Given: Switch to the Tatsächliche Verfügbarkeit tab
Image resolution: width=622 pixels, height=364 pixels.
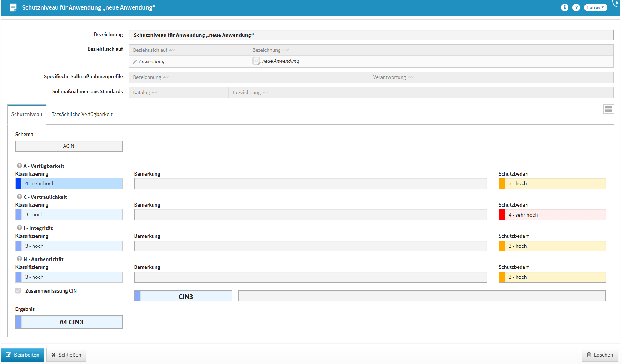Looking at the screenshot, I should tap(82, 114).
